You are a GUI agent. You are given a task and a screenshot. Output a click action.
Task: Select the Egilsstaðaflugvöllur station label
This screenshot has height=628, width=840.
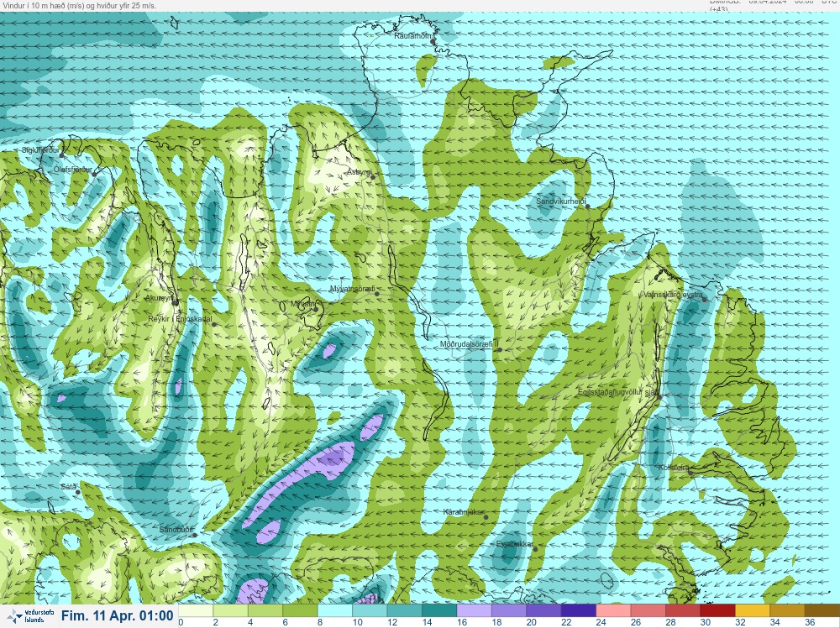click(x=617, y=392)
